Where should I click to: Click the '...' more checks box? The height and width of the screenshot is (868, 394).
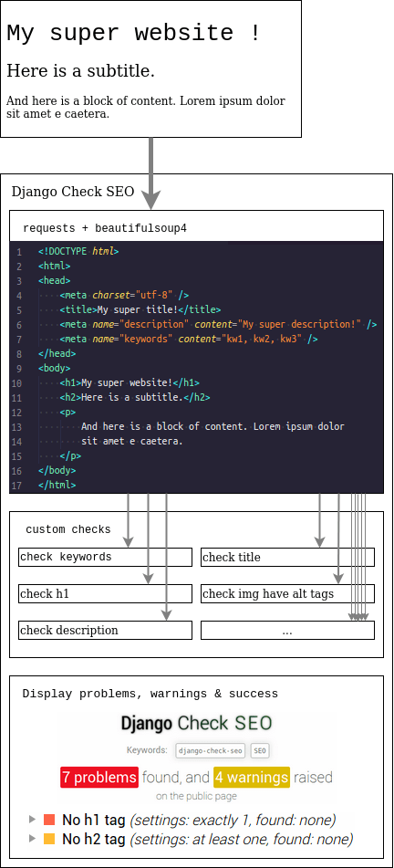point(287,630)
